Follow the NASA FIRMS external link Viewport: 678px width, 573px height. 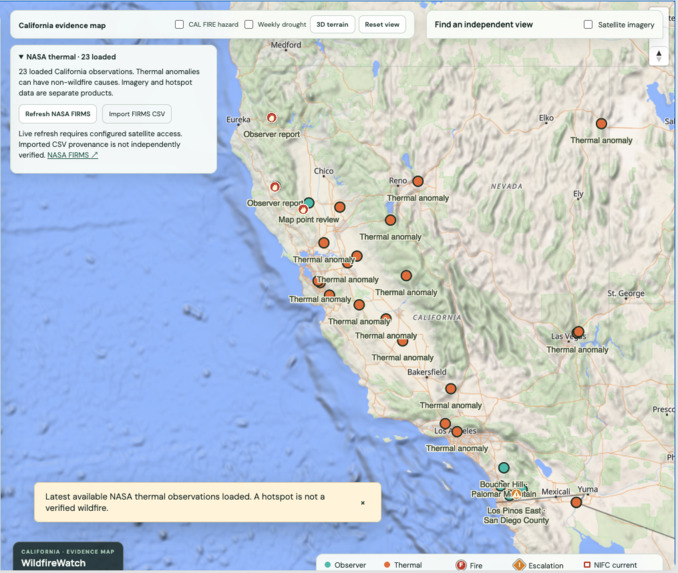click(72, 155)
